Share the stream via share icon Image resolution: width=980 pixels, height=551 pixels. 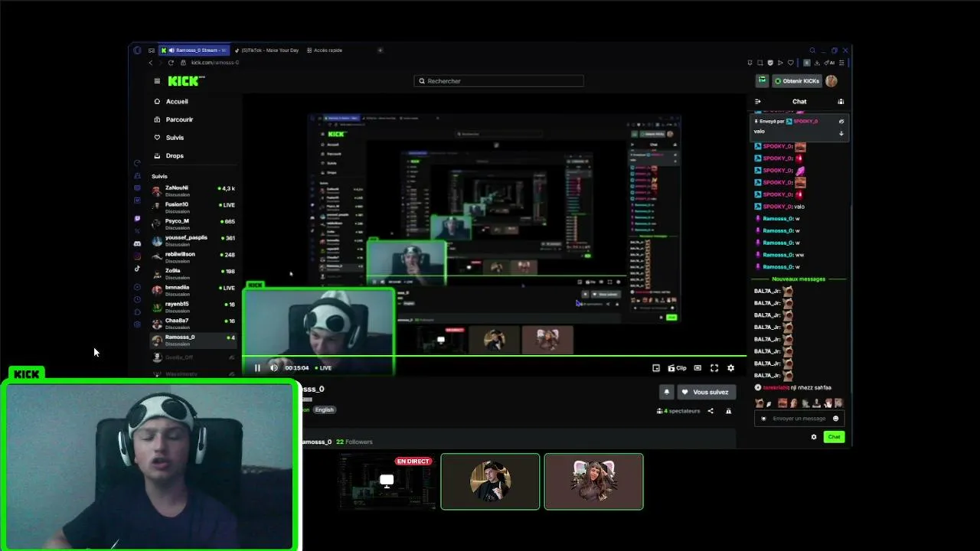click(x=710, y=411)
